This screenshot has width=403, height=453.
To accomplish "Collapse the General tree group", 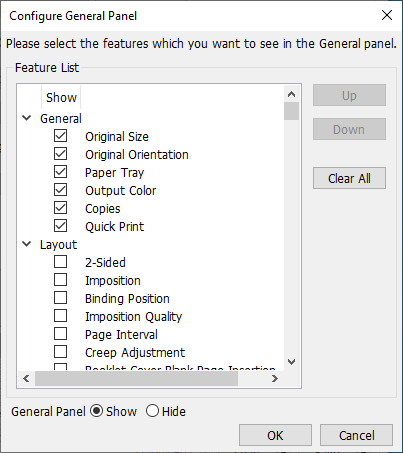I will coord(27,118).
